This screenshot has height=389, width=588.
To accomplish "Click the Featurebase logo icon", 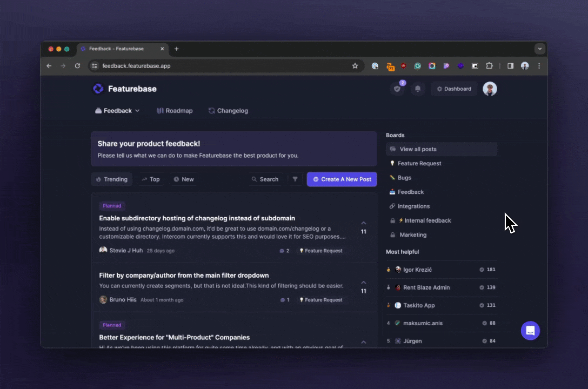I will tap(98, 89).
